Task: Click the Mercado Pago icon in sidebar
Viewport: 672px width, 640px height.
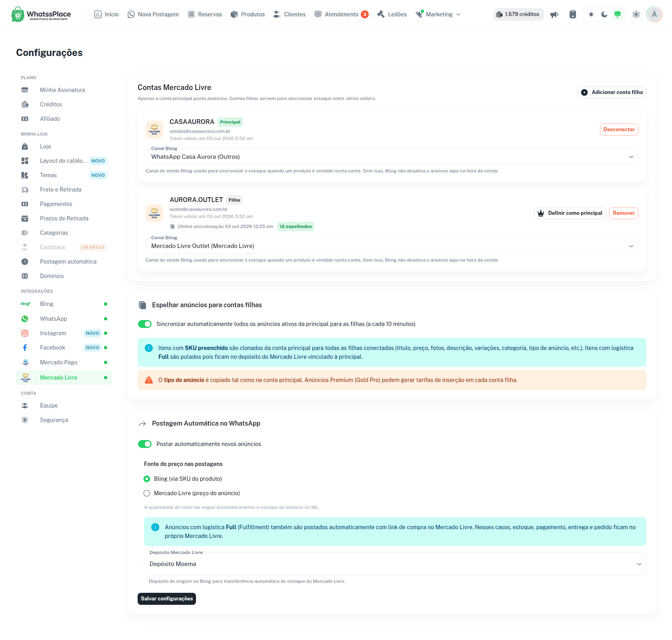Action: (x=26, y=362)
